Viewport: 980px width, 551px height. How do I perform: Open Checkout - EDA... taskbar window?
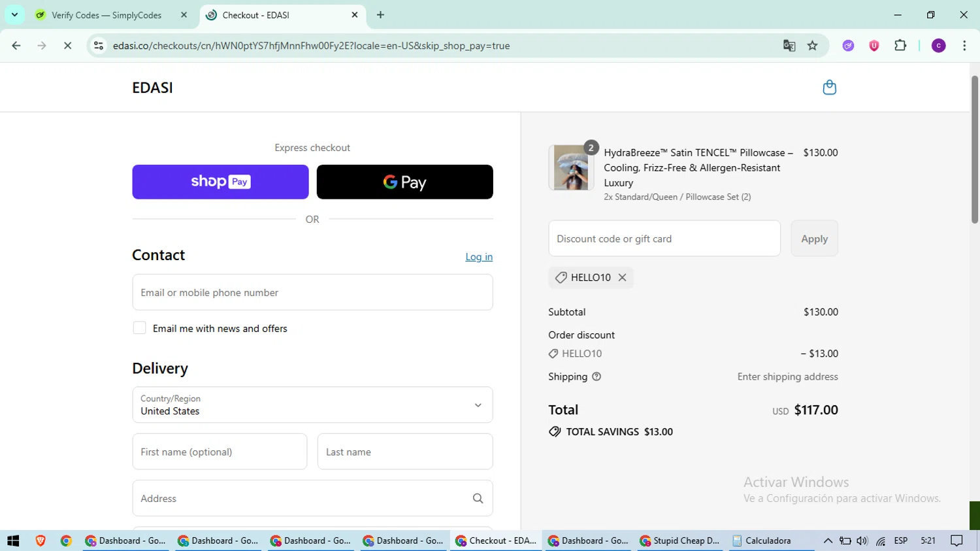[496, 541]
